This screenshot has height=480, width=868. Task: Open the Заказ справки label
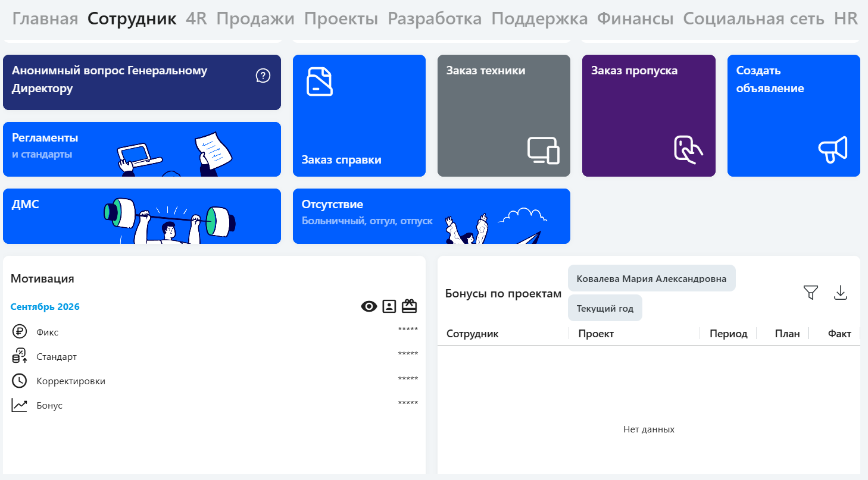pos(341,160)
